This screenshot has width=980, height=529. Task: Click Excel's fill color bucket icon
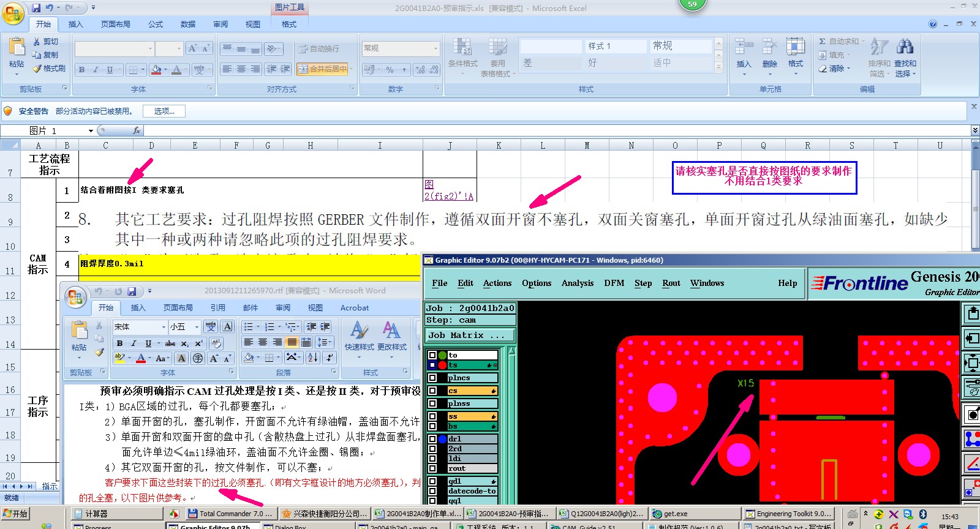[156, 70]
